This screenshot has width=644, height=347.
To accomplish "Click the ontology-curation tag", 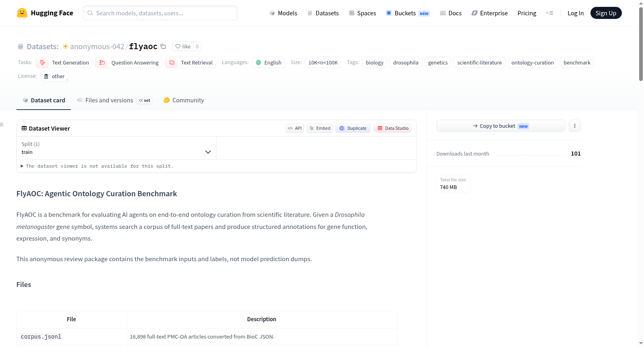I will [x=533, y=62].
